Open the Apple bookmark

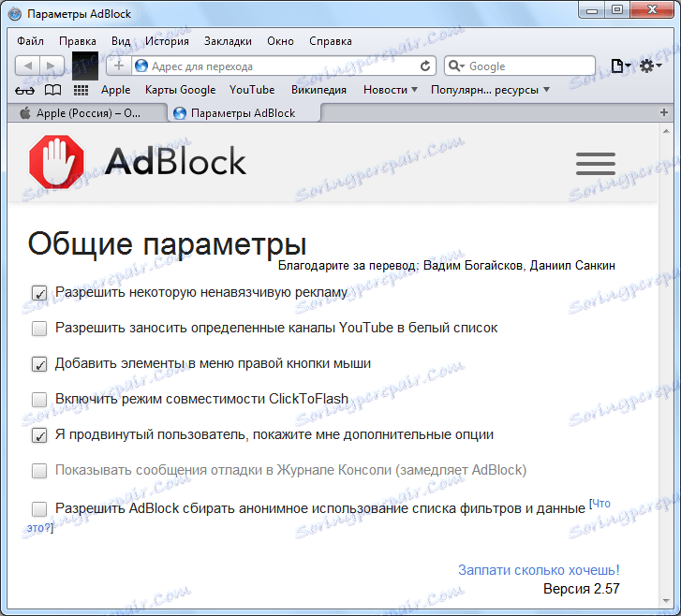coord(116,90)
